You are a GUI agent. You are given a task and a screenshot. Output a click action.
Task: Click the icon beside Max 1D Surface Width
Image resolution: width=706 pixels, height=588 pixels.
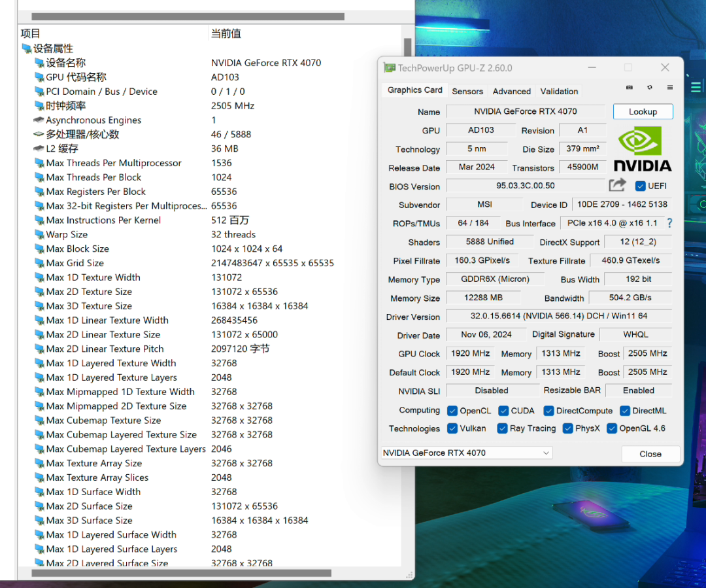coord(40,492)
